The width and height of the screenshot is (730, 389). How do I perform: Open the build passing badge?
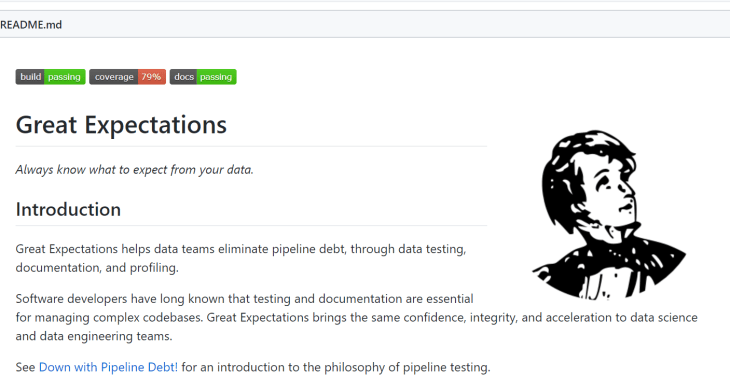pos(50,77)
